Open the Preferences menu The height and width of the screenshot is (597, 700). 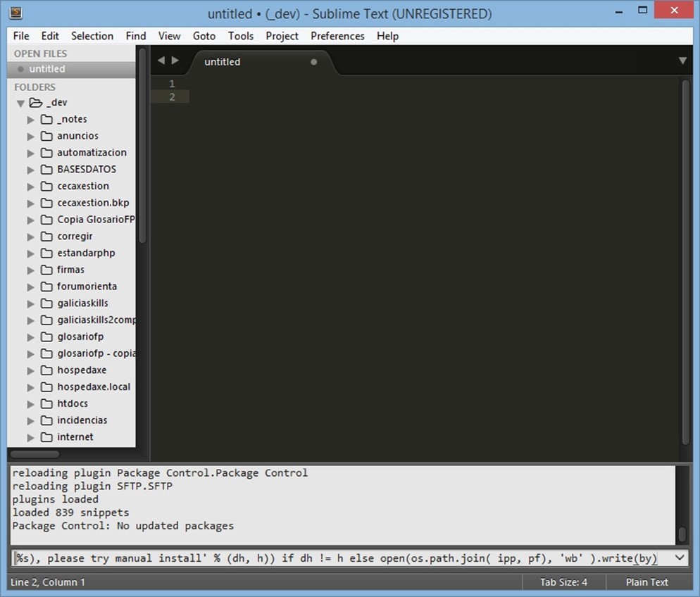click(x=337, y=36)
